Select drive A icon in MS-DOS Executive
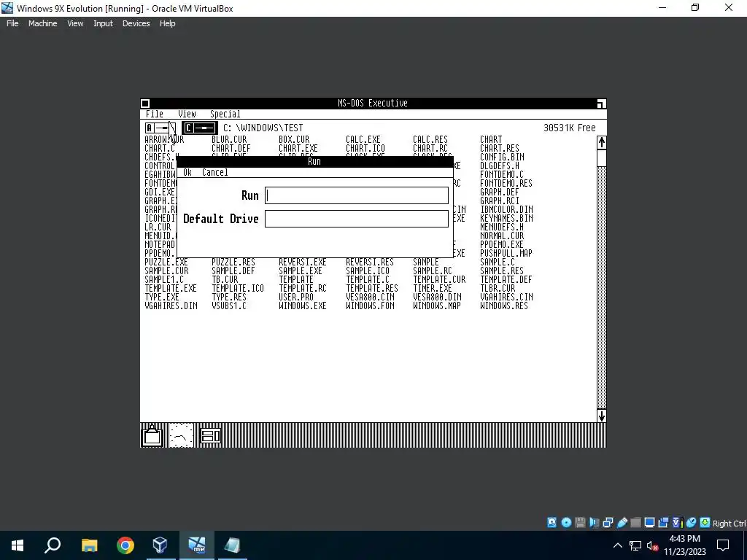This screenshot has height=560, width=747. coord(160,128)
